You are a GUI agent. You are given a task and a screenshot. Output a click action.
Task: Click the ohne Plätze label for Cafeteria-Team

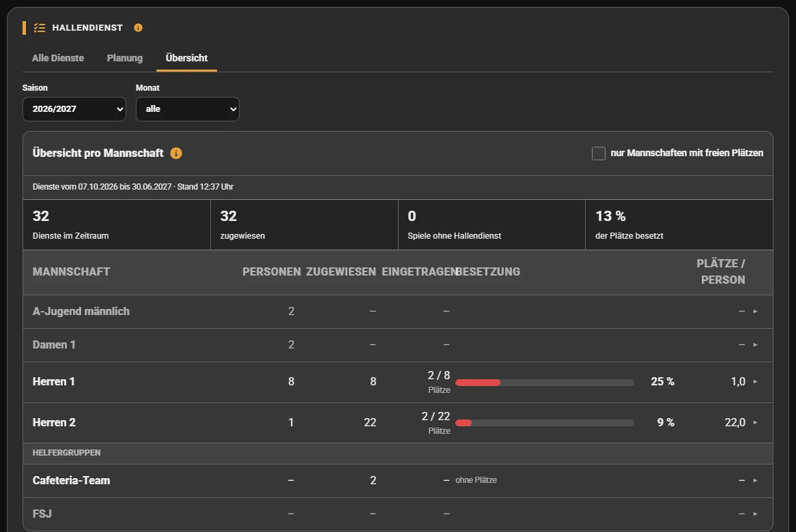477,480
